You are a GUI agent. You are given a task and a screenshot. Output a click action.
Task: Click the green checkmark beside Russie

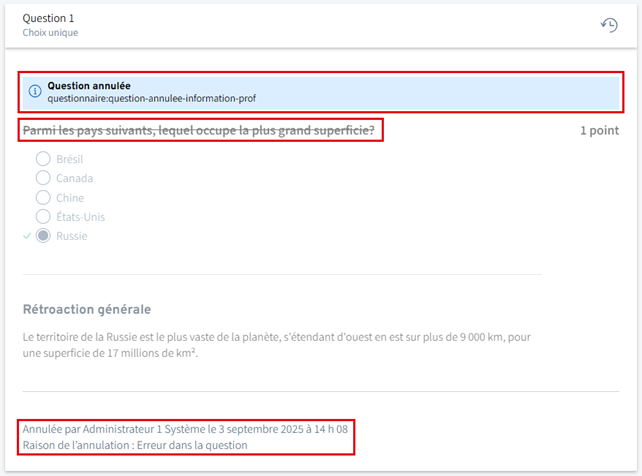26,236
